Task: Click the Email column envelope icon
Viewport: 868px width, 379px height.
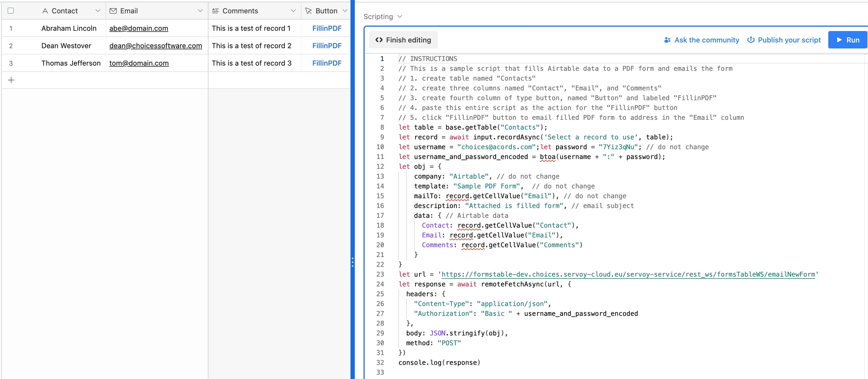Action: [x=113, y=11]
